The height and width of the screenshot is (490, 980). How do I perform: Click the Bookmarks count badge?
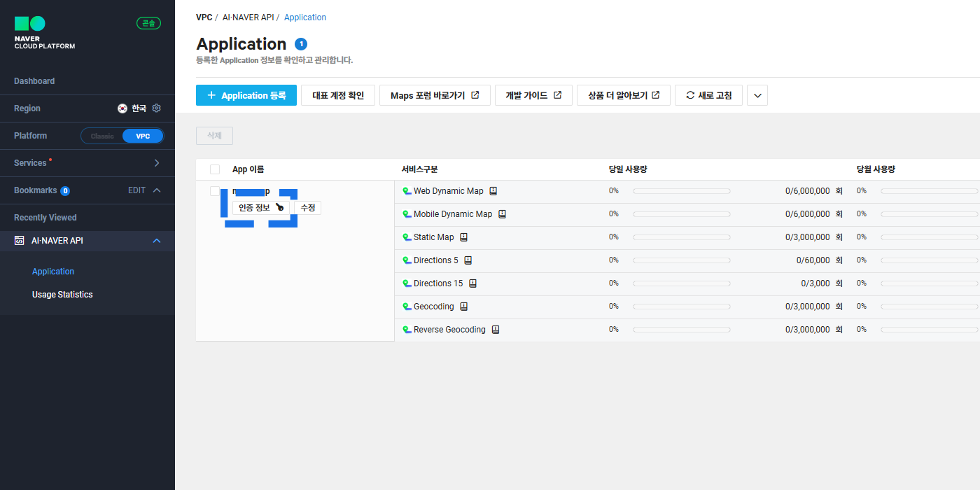click(65, 190)
